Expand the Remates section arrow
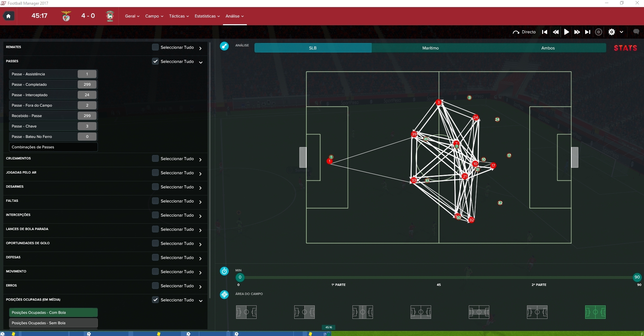The width and height of the screenshot is (644, 336). coord(200,48)
